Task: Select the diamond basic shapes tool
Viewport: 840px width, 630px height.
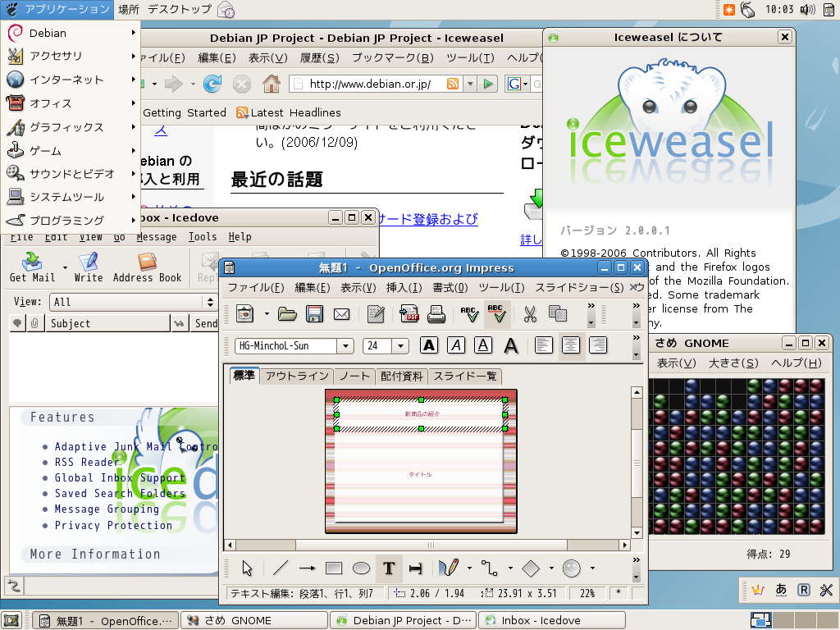Action: [531, 568]
